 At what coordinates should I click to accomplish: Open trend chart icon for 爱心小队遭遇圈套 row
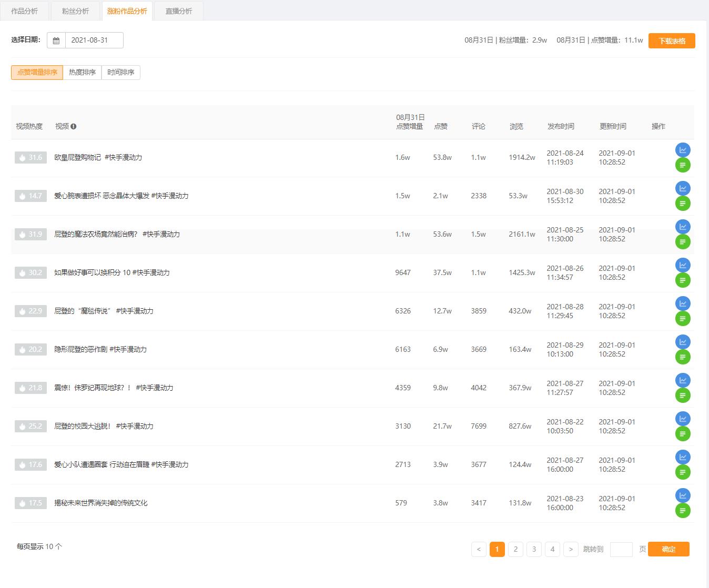(683, 457)
